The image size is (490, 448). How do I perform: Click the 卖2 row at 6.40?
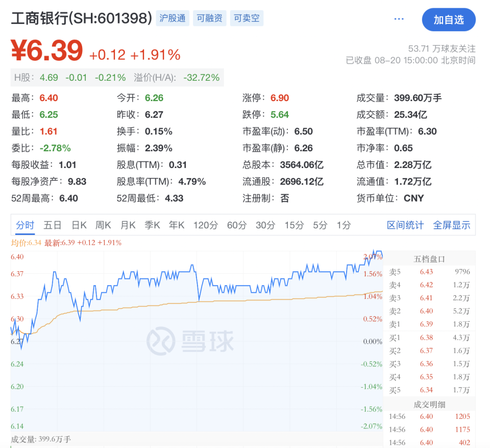[429, 311]
